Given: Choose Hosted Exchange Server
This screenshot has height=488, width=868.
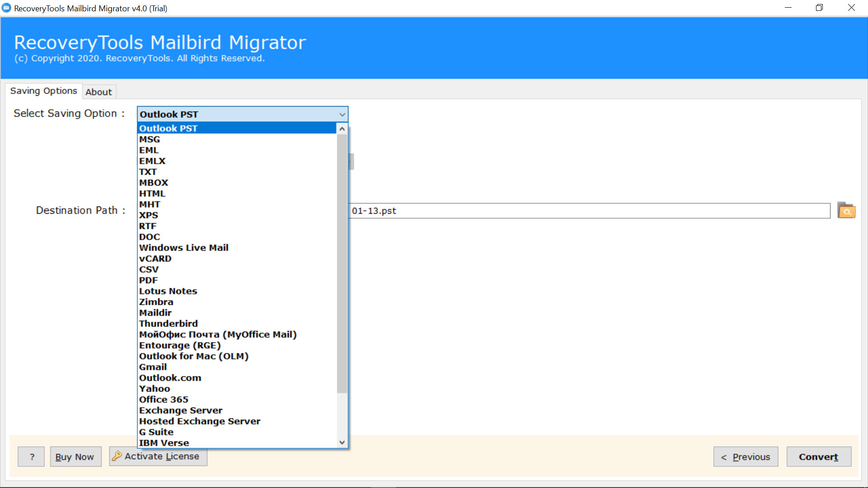Looking at the screenshot, I should [x=237, y=421].
